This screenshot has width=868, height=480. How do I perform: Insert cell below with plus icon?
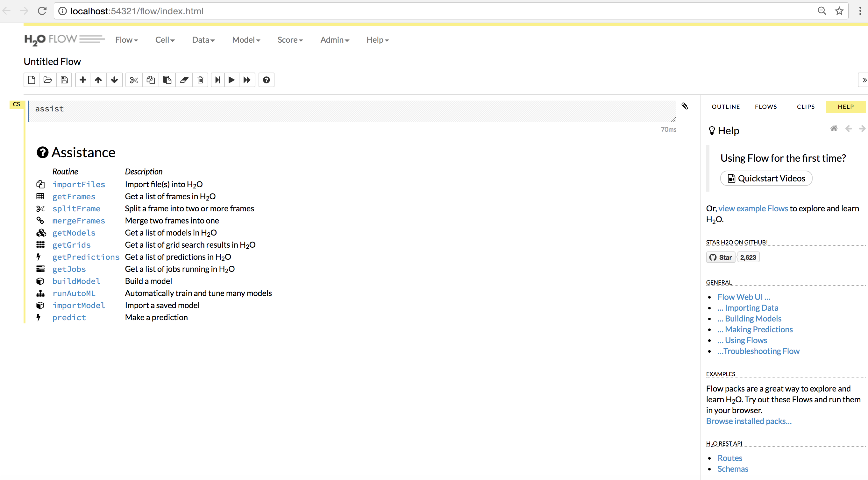tap(82, 80)
